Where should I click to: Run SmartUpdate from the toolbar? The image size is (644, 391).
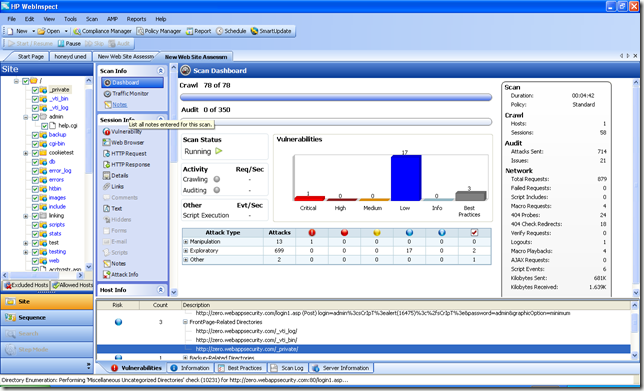pyautogui.click(x=271, y=31)
